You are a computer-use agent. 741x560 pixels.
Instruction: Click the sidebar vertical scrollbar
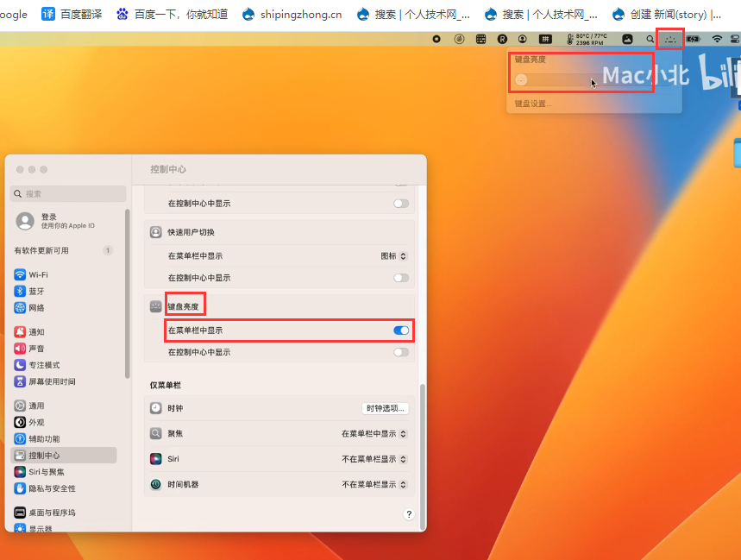[x=127, y=293]
